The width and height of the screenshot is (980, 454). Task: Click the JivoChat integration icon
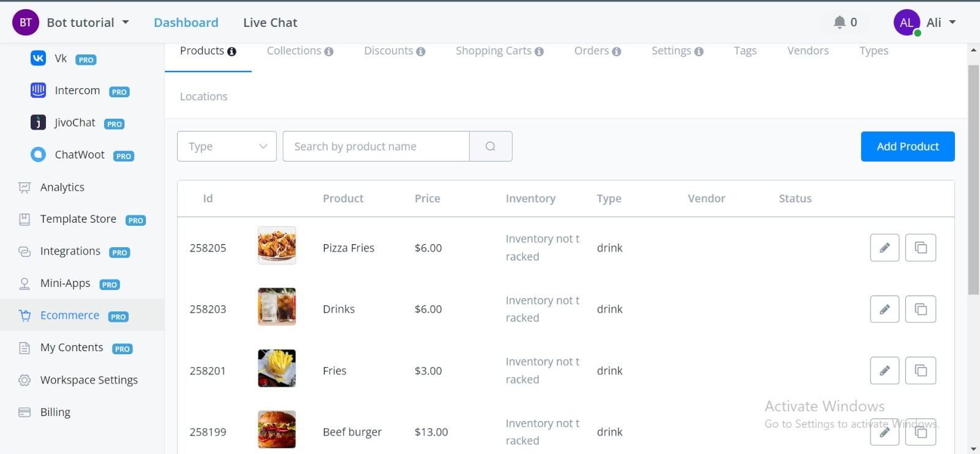click(x=37, y=122)
